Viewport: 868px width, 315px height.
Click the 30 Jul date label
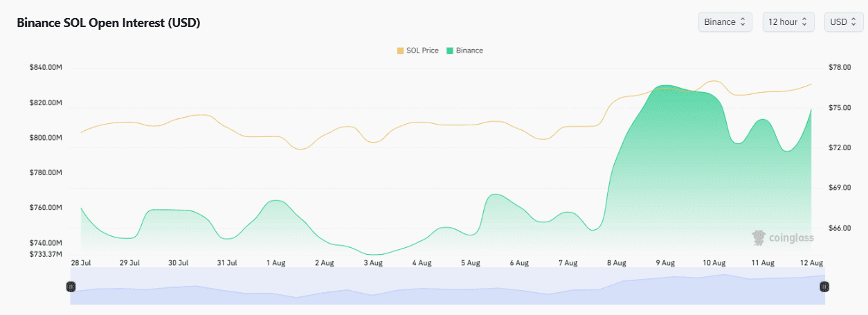[179, 263]
